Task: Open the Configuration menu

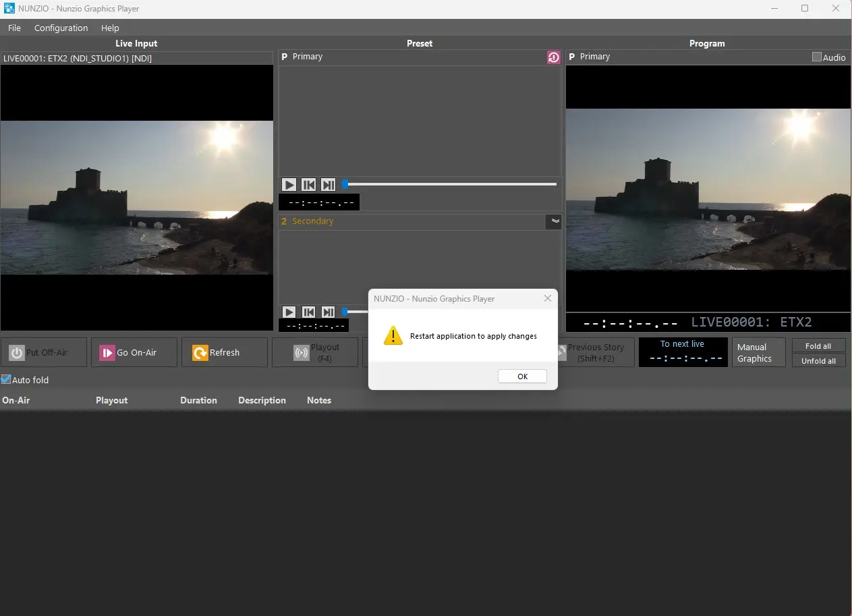Action: pyautogui.click(x=61, y=28)
